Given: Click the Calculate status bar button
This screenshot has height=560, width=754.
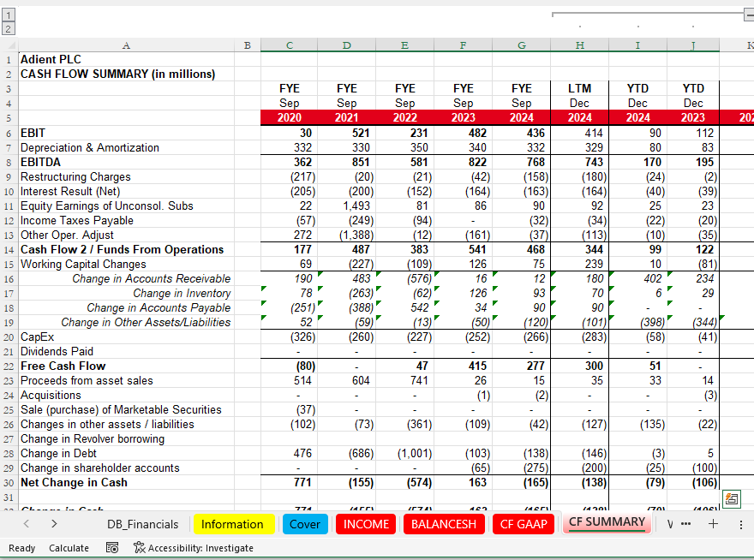Looking at the screenshot, I should click(69, 547).
